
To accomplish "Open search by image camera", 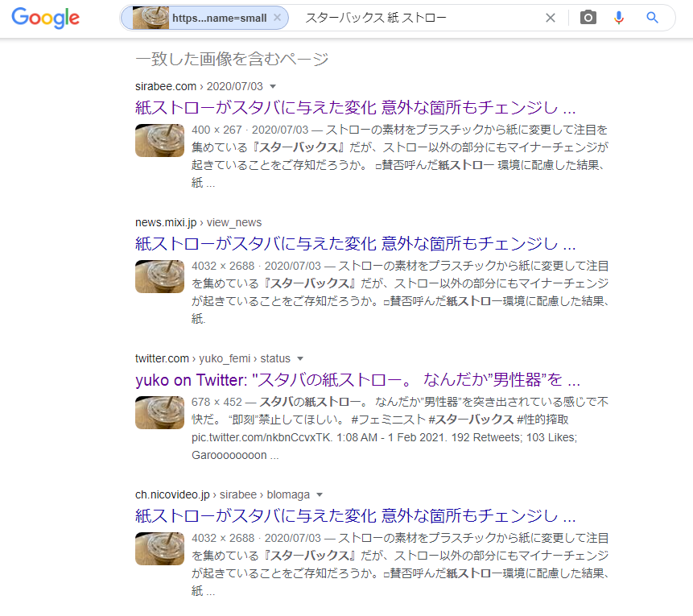I will (588, 18).
